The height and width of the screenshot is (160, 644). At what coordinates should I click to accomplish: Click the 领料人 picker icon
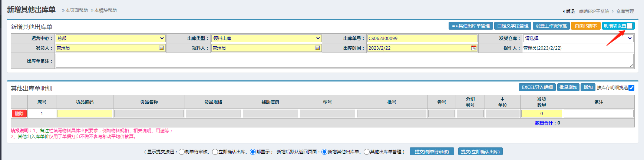click(x=317, y=48)
